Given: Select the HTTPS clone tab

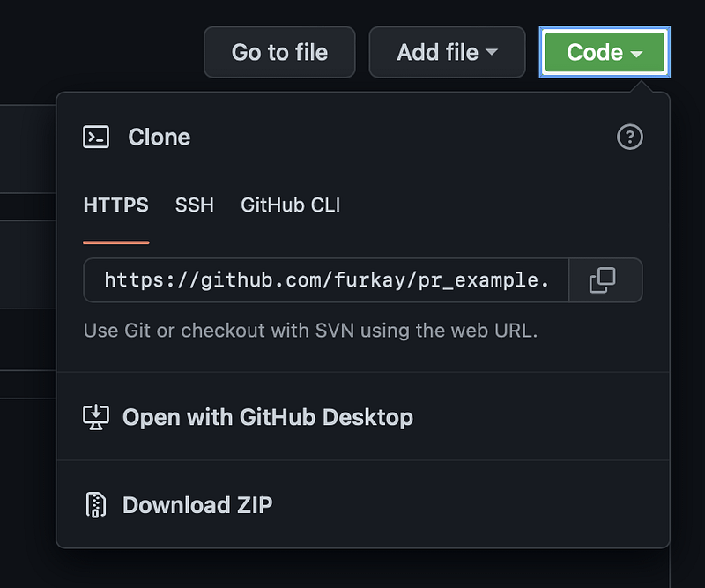Looking at the screenshot, I should coord(115,205).
